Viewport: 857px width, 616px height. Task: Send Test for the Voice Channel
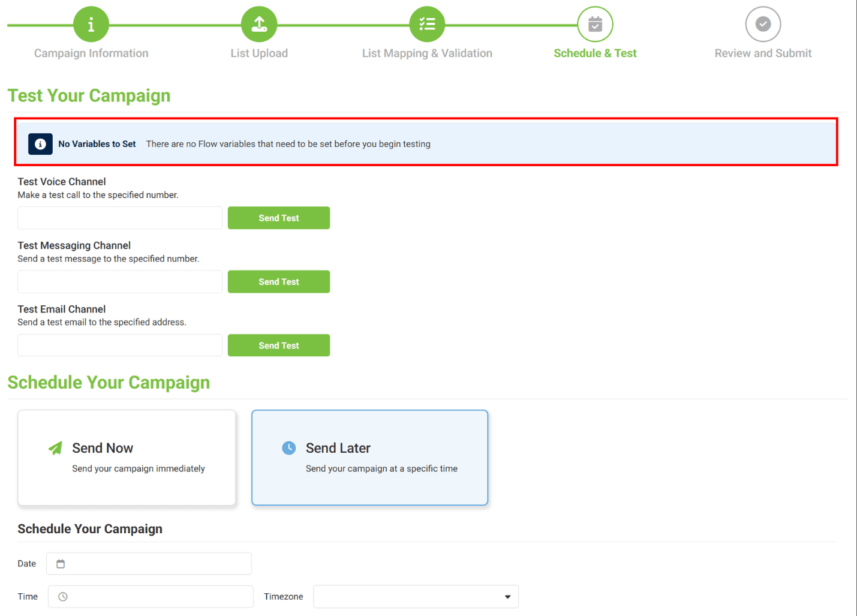(279, 218)
